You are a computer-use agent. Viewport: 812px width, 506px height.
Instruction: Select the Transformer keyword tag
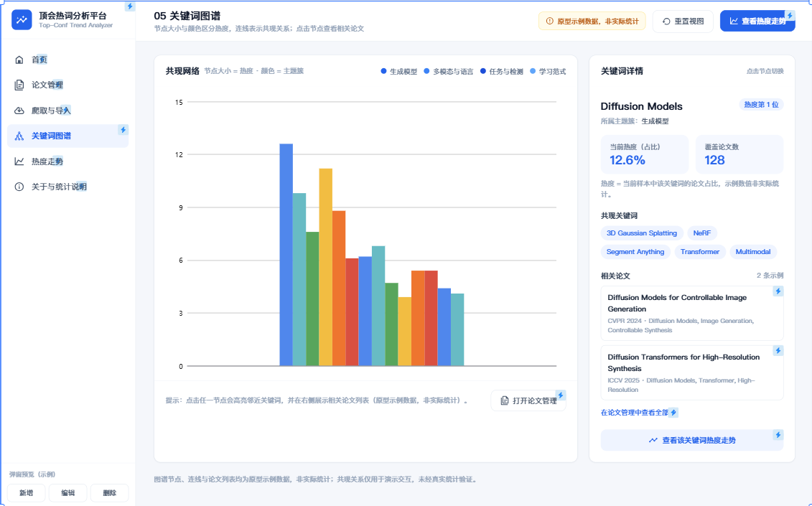(699, 252)
